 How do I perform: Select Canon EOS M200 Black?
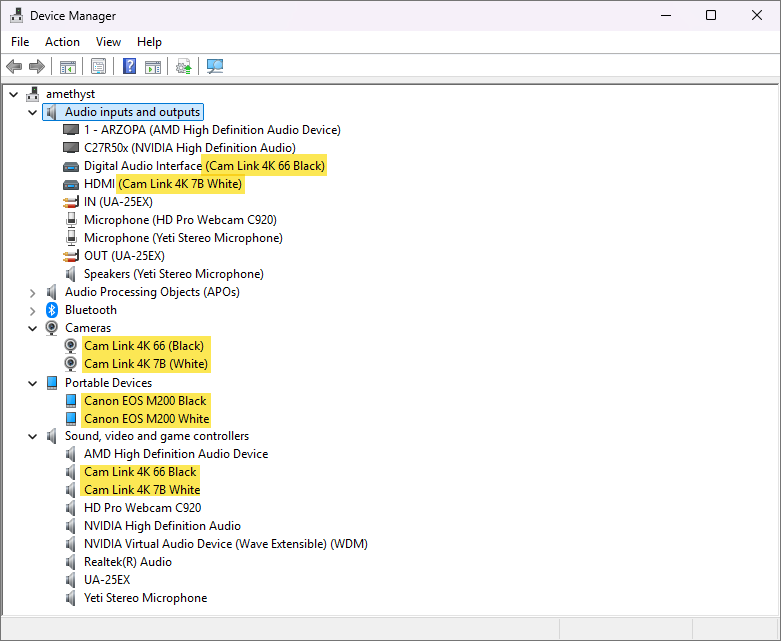coord(145,401)
